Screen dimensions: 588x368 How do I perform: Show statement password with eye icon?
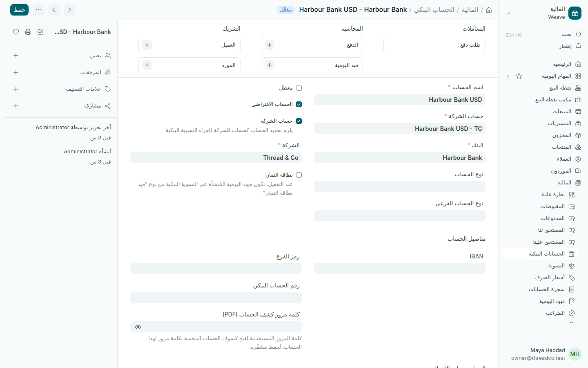(x=138, y=327)
